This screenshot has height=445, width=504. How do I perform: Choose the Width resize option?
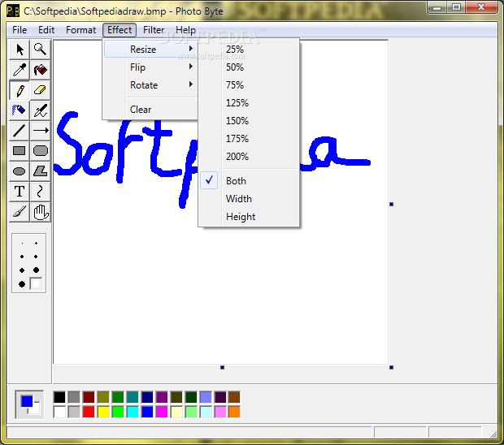[x=249, y=199]
